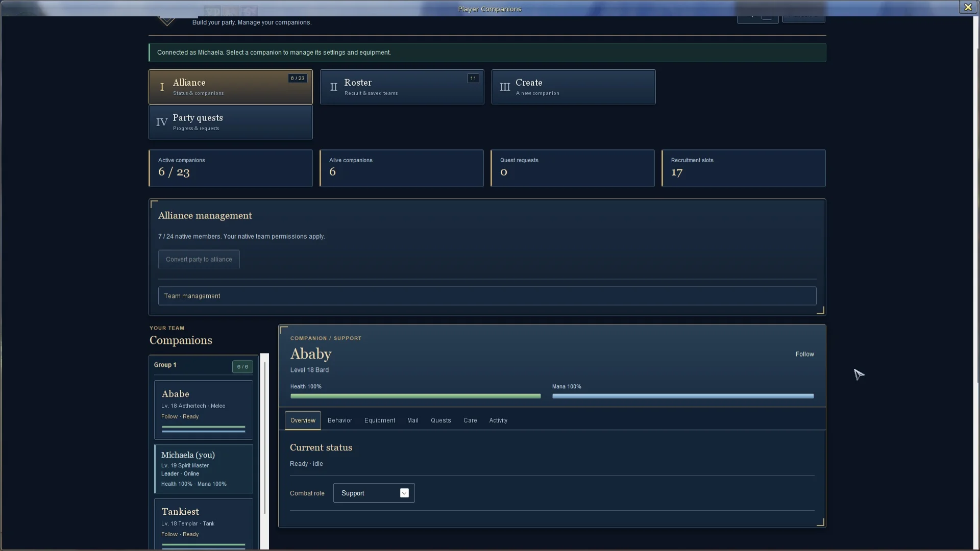The height and width of the screenshot is (551, 980).
Task: Click the Alive companions stat card
Action: point(402,168)
